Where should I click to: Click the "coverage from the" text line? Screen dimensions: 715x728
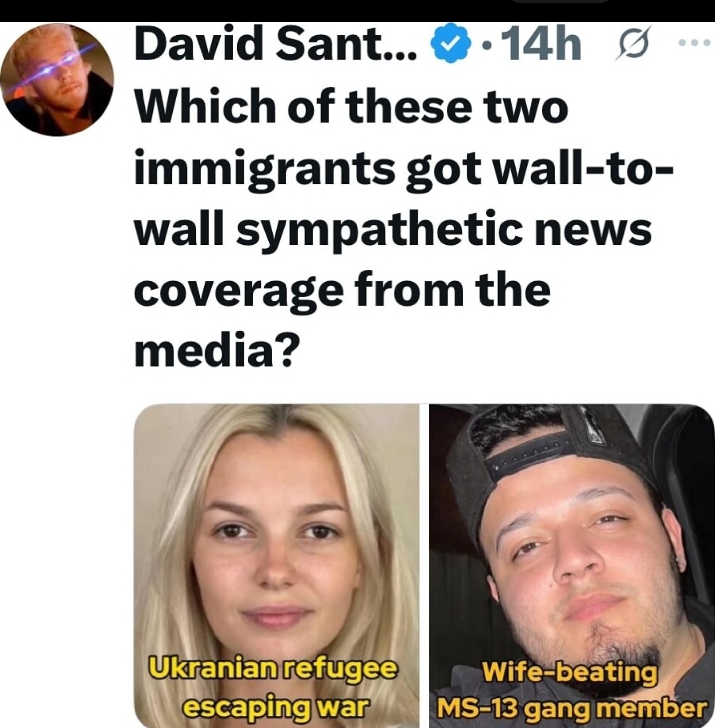click(x=342, y=291)
